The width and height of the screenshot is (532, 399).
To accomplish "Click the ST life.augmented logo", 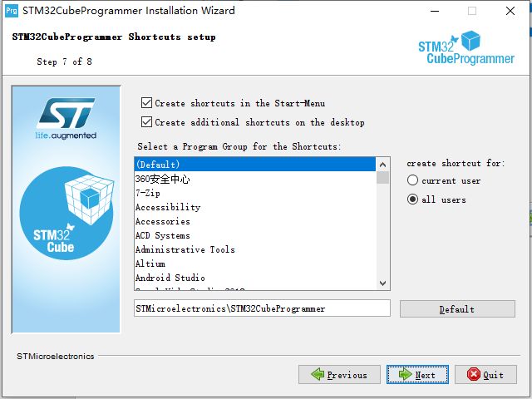I will pyautogui.click(x=66, y=119).
